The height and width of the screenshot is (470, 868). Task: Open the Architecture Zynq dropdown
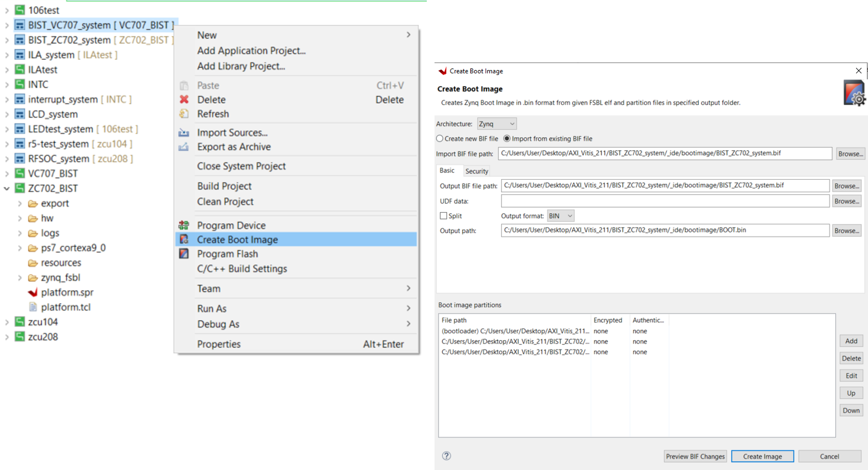[x=496, y=124]
